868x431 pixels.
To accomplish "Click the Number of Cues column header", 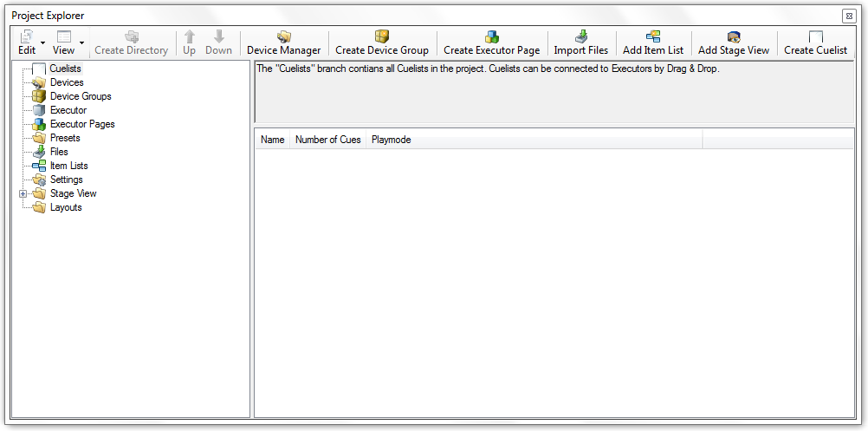I will (327, 140).
